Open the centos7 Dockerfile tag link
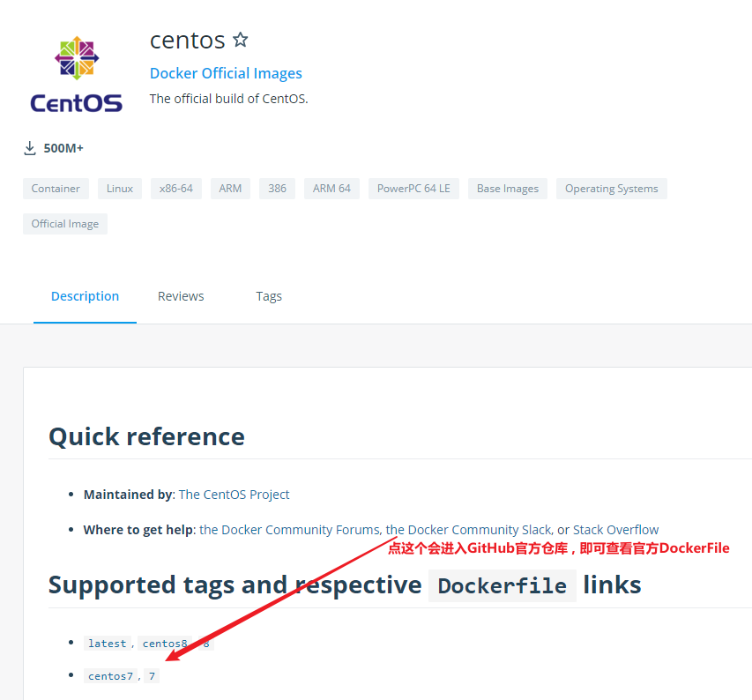 [x=110, y=676]
